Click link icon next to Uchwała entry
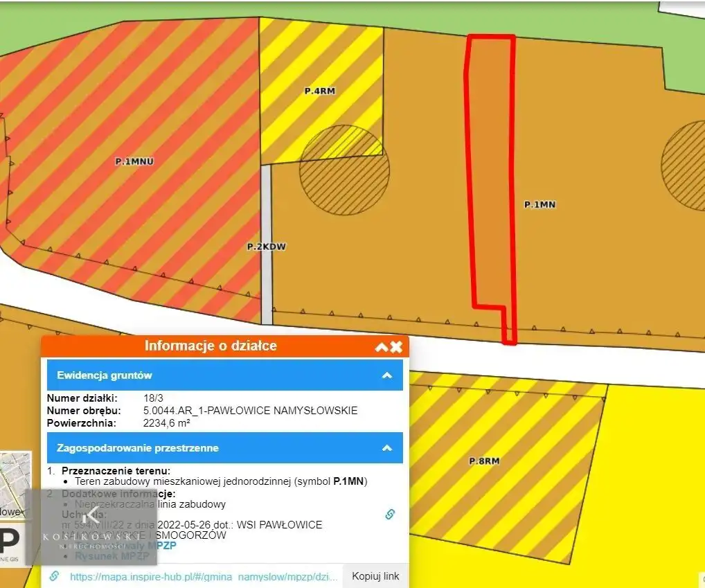 point(390,514)
